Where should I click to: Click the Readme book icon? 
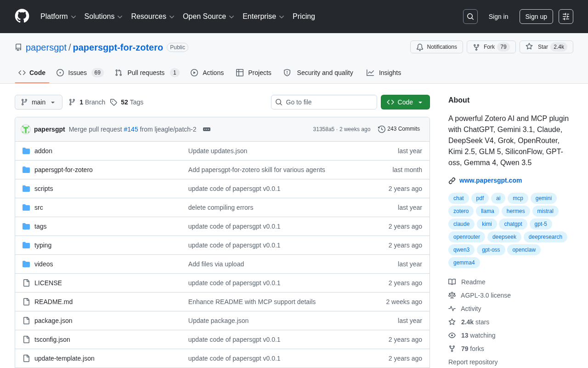[452, 282]
